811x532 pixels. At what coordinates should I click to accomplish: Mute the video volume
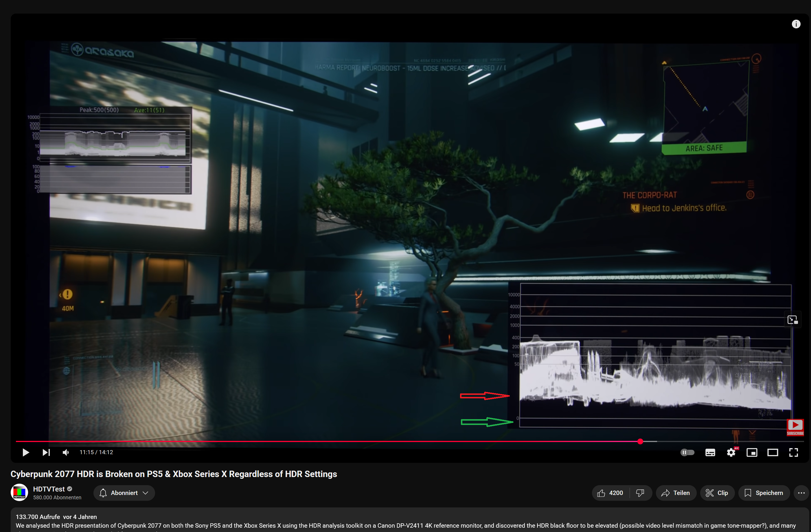66,452
